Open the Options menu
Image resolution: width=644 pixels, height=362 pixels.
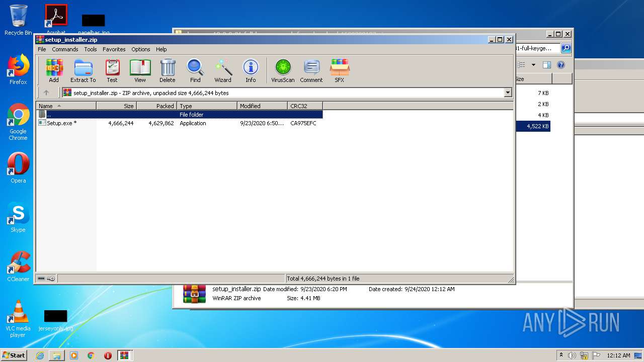pos(141,49)
